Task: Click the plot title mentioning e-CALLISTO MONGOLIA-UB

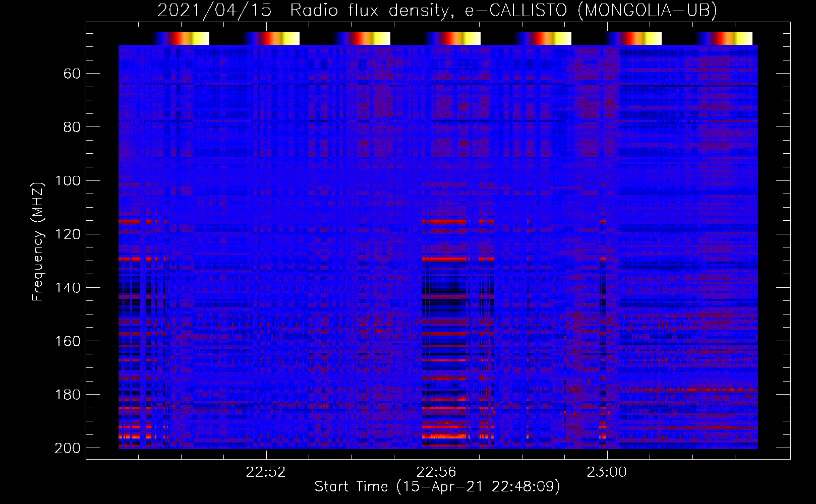Action: coord(437,10)
